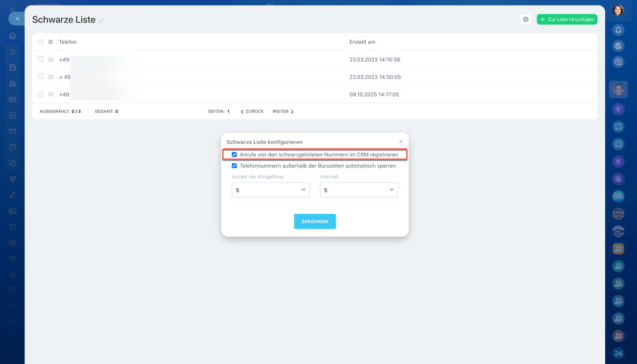Open the notifications bell
Screen dimensions: 637x364
[x=618, y=30]
